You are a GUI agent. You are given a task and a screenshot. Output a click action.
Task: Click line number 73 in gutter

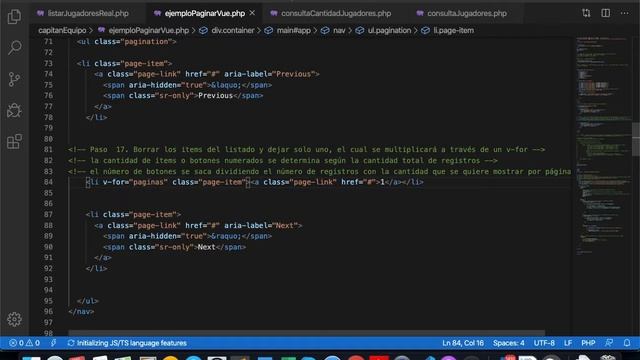tap(48, 63)
